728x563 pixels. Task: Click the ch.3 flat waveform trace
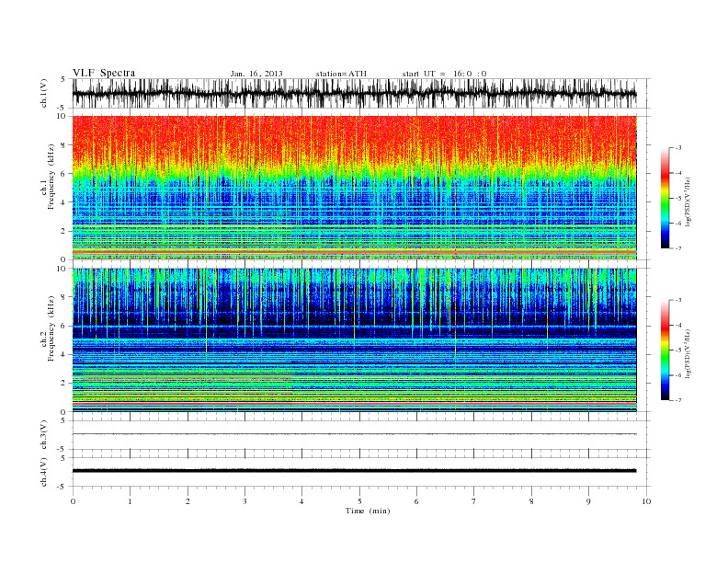click(354, 434)
